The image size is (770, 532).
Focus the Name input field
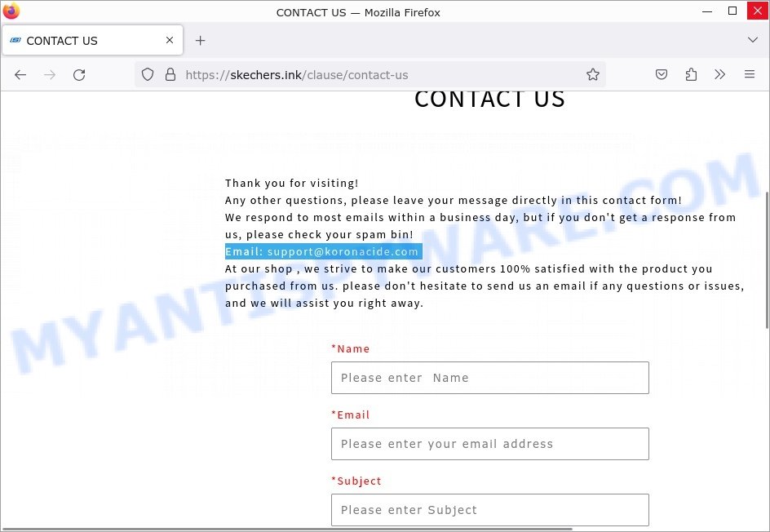point(489,378)
